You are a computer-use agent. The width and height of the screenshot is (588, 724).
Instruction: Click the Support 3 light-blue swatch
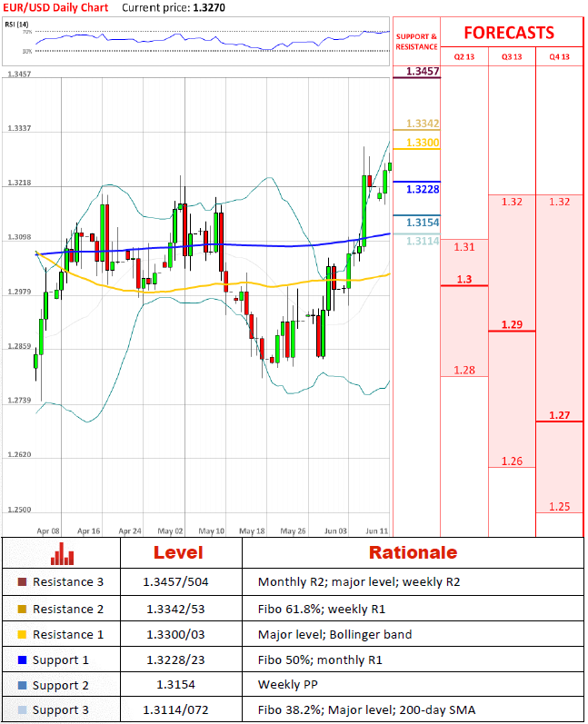click(22, 709)
